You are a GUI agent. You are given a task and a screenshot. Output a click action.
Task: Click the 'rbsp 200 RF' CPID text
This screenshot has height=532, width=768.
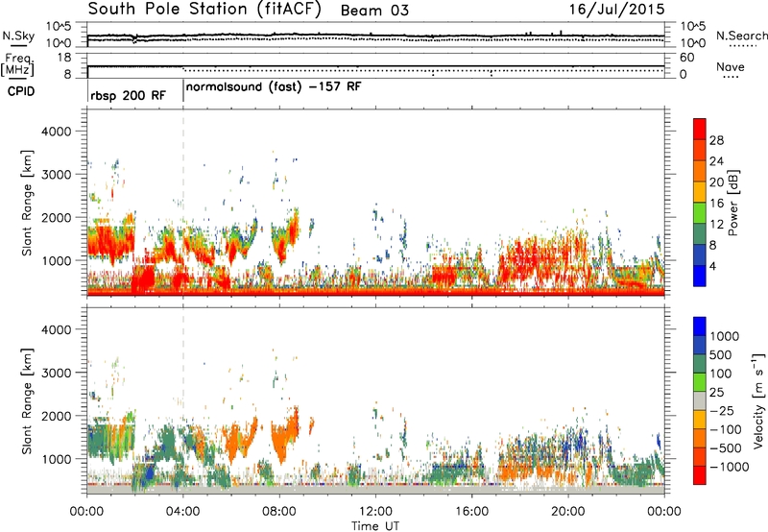coord(128,95)
